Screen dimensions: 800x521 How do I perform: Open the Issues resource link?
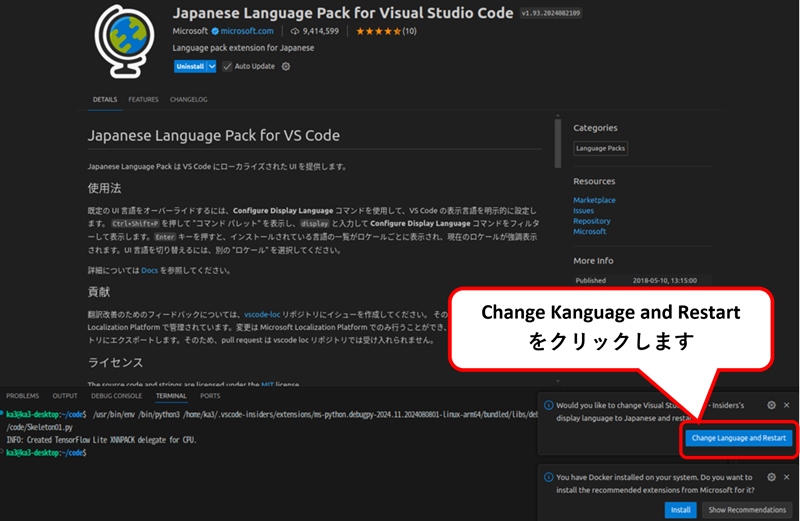coord(583,211)
